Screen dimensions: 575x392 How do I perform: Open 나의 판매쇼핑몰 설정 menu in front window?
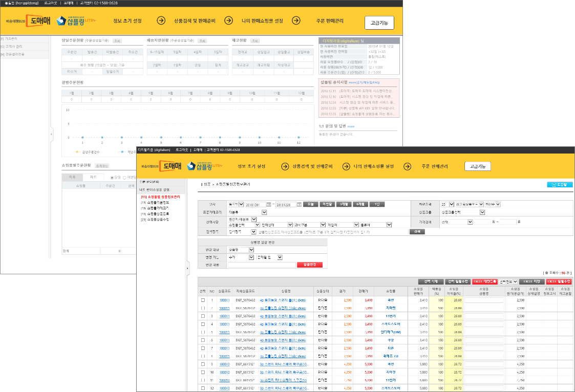(x=374, y=166)
